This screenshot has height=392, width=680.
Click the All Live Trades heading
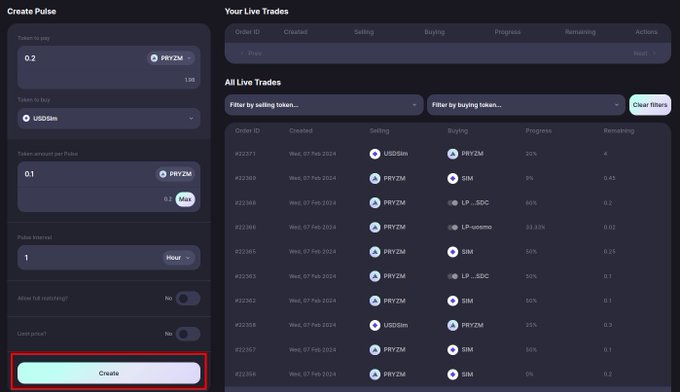coord(253,82)
